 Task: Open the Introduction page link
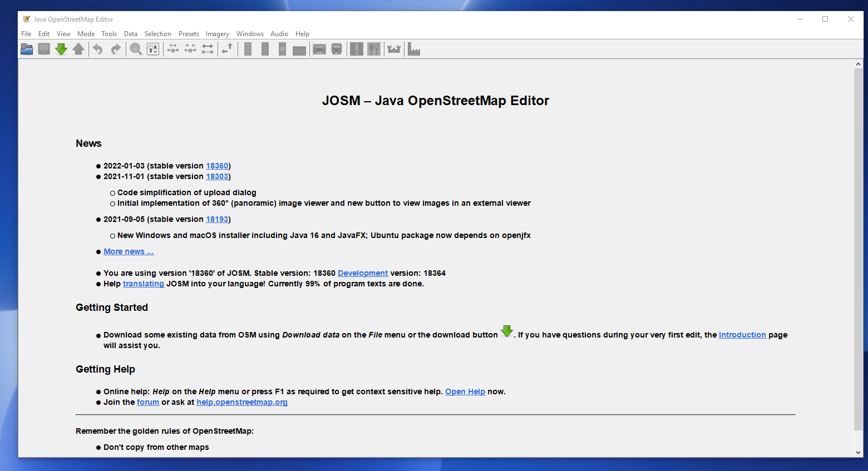(x=742, y=335)
